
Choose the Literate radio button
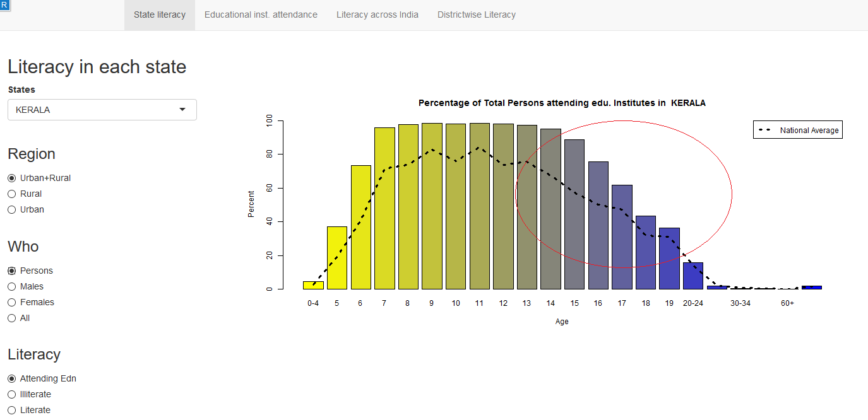[12, 411]
